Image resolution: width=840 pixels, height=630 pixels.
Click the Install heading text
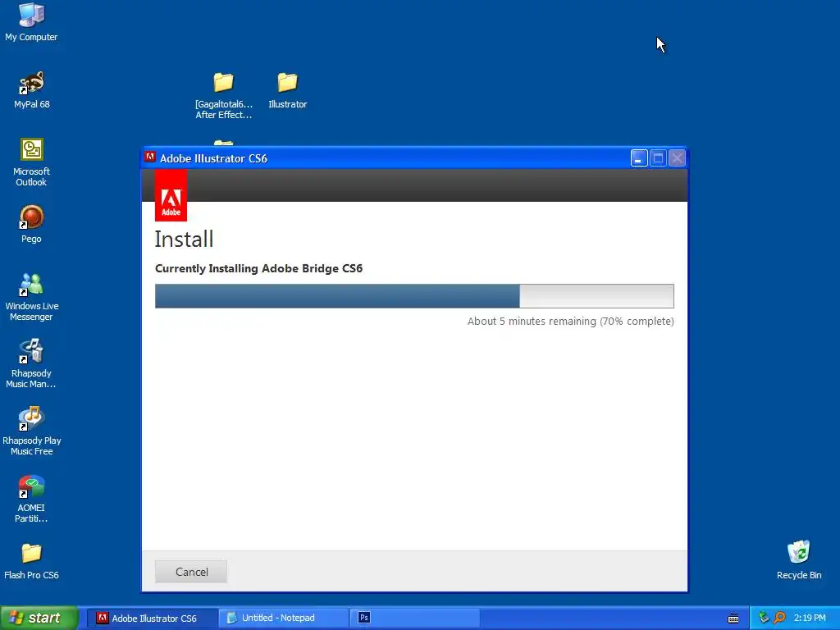click(184, 239)
